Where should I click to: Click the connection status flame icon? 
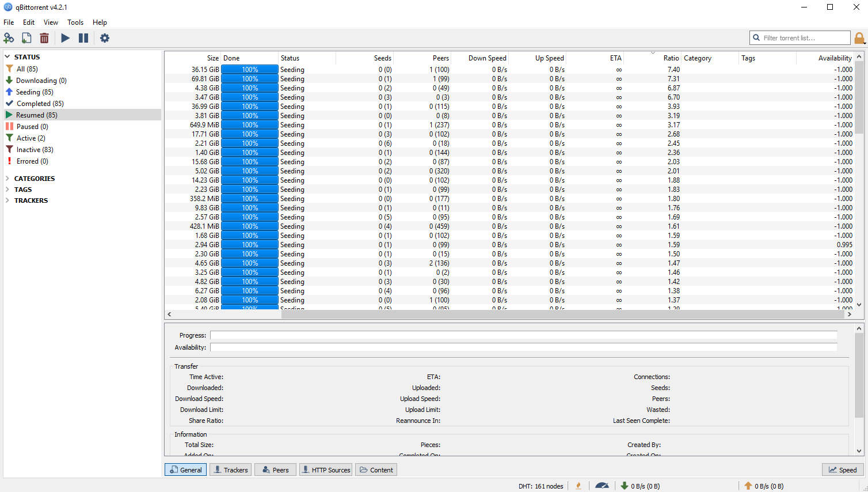point(578,486)
